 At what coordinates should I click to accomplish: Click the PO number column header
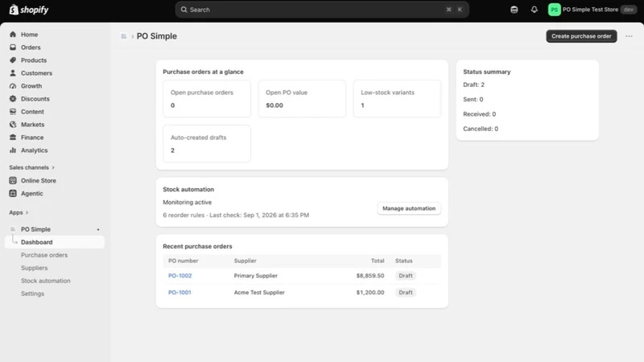pos(184,261)
